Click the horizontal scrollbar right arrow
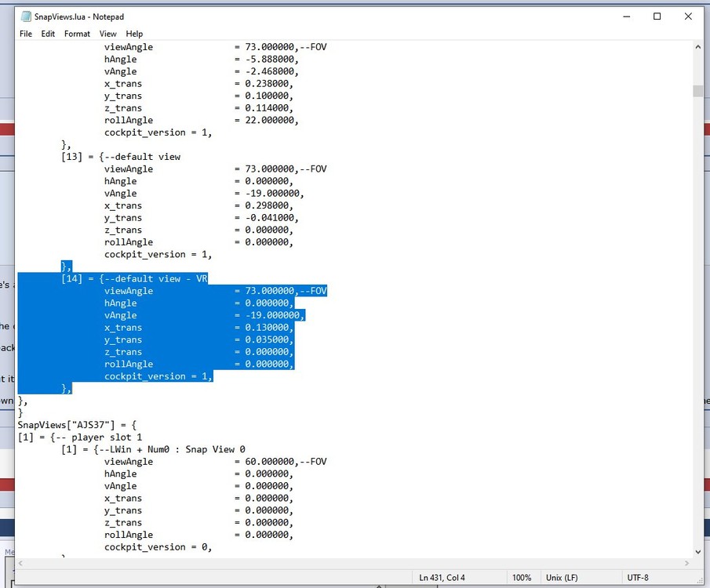This screenshot has width=710, height=588. [687, 563]
